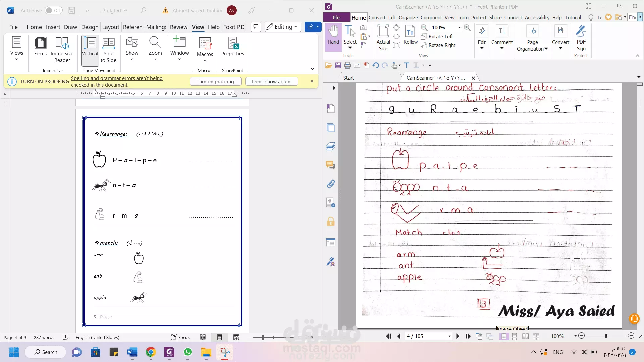Open the Bookmarks panel in Foxit sidebar
This screenshot has width=644, height=362.
[331, 108]
